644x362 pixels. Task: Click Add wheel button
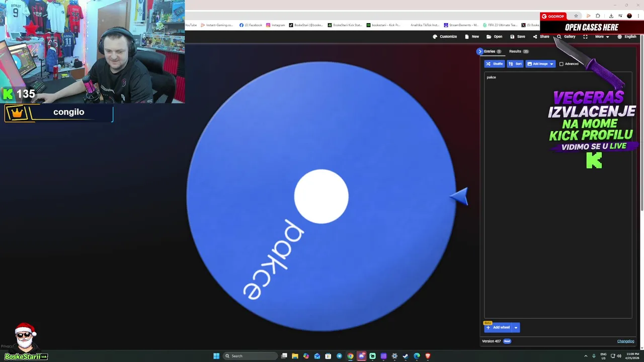[498, 327]
